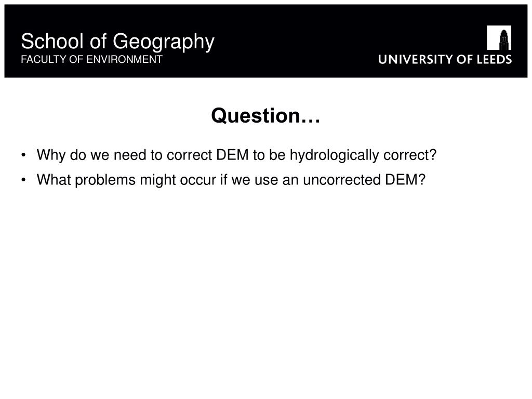Click the word 'uncorrected' in second bullet

coord(342,180)
